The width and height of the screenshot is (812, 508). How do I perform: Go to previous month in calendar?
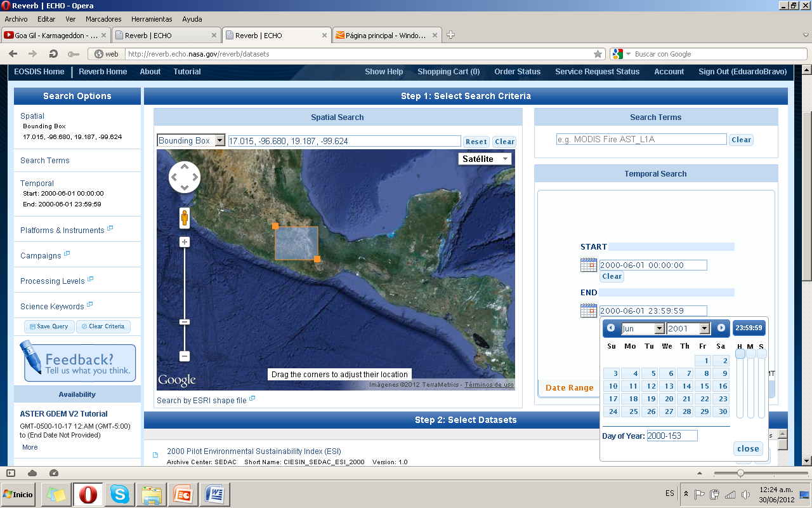pyautogui.click(x=611, y=328)
